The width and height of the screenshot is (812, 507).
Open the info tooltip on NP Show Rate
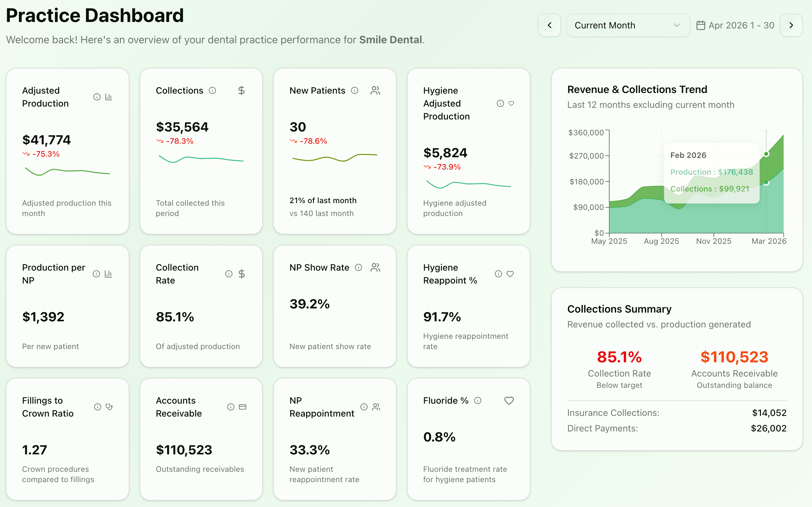click(x=359, y=267)
